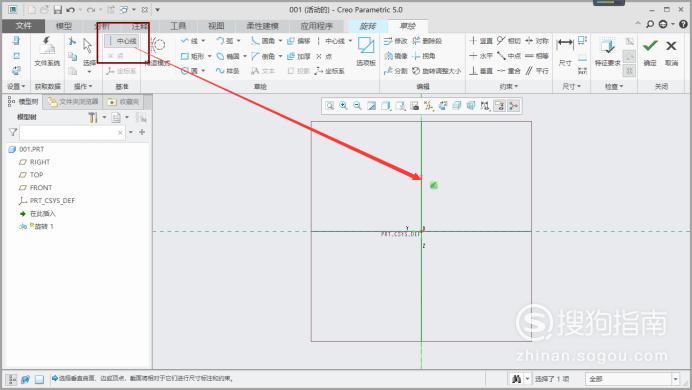Switch to the 柔性建模 ribbon tab

[x=263, y=26]
